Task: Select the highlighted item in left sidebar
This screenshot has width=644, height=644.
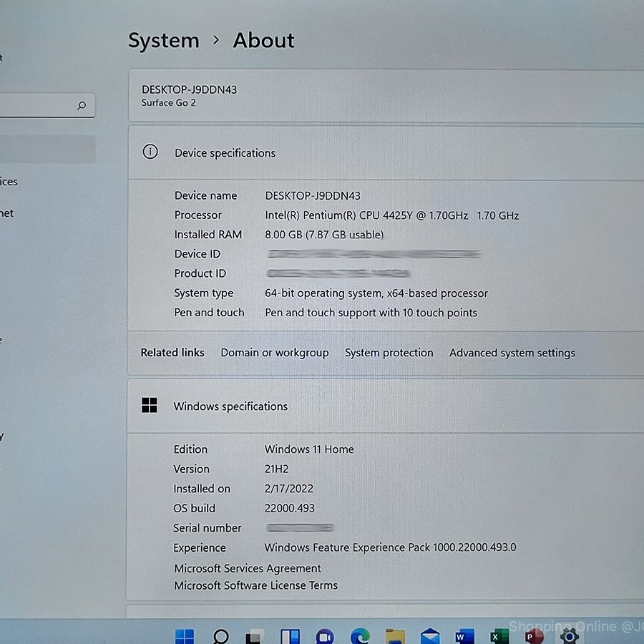Action: pos(48,149)
